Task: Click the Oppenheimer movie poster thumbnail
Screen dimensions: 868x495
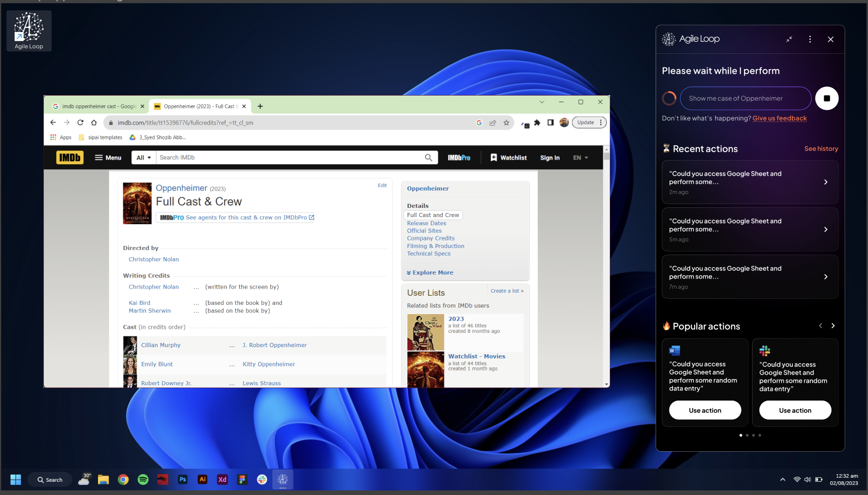Action: click(137, 203)
